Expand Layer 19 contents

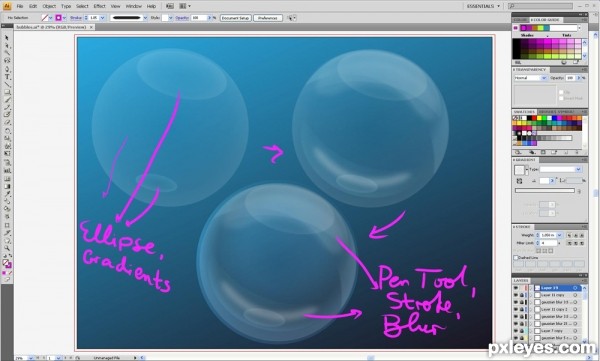(x=531, y=288)
